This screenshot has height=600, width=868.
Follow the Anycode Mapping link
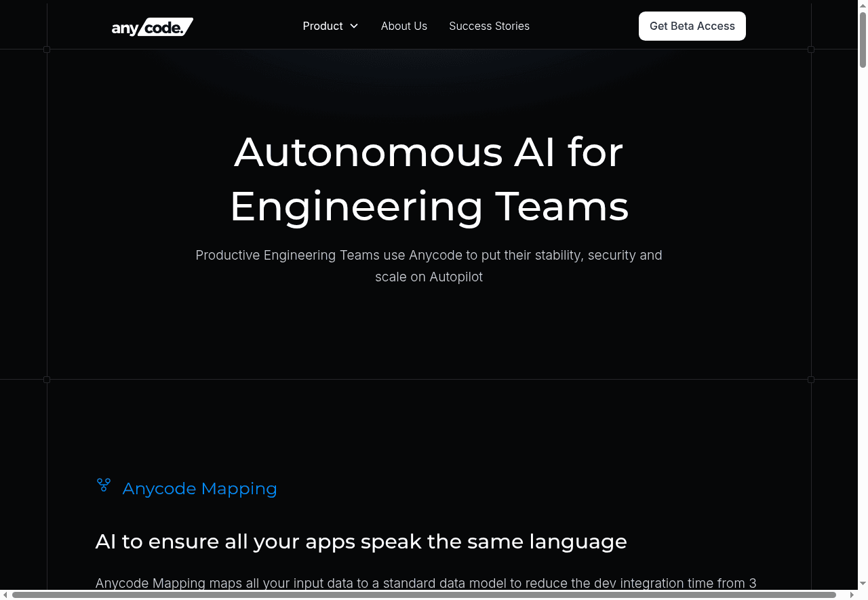(199, 488)
